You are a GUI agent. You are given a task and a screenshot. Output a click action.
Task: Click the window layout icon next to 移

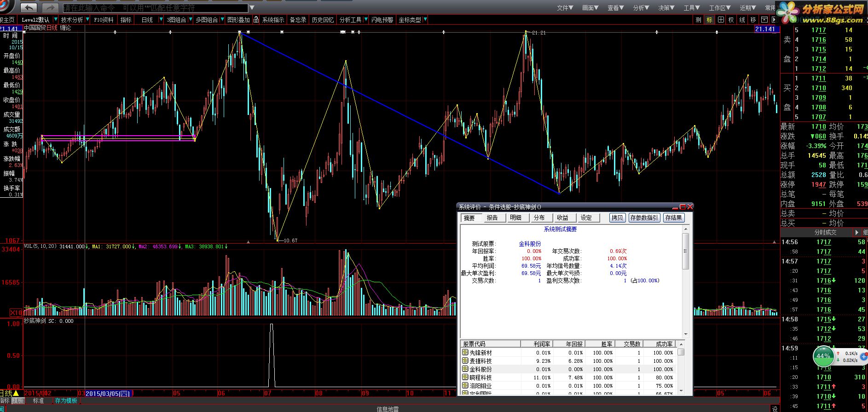click(x=764, y=20)
